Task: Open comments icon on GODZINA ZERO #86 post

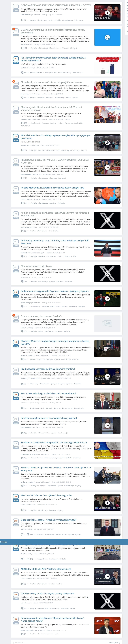Action: 22,20
